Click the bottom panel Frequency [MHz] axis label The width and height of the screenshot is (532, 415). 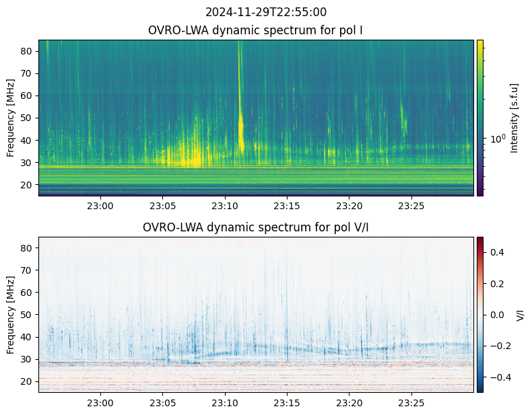[x=11, y=314]
